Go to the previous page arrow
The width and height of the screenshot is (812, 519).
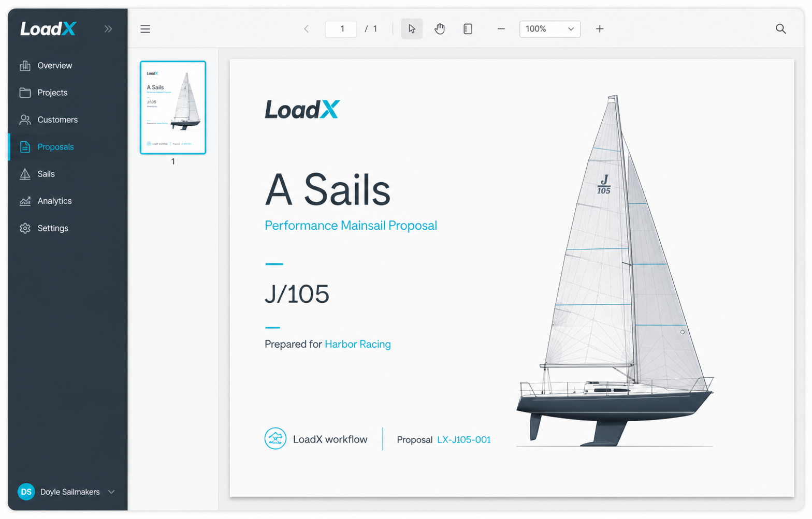(307, 29)
